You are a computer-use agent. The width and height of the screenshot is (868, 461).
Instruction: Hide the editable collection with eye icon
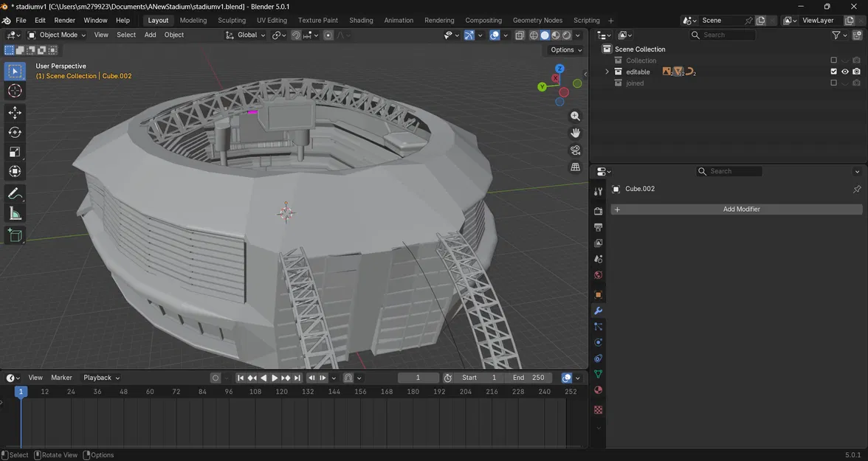845,72
